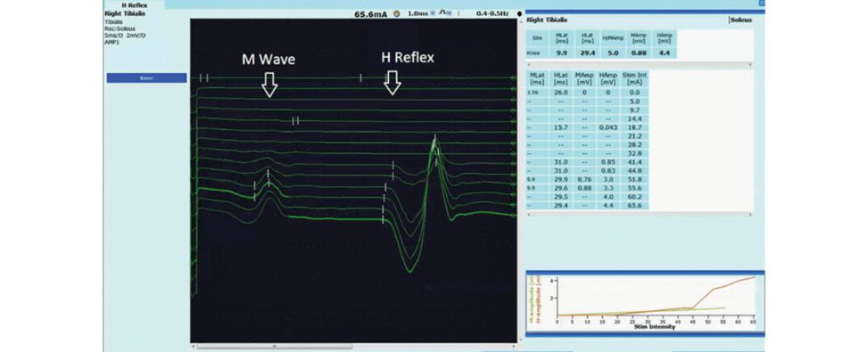The width and height of the screenshot is (868, 352).
Task: Select the blue Knee site button
Action: click(146, 78)
